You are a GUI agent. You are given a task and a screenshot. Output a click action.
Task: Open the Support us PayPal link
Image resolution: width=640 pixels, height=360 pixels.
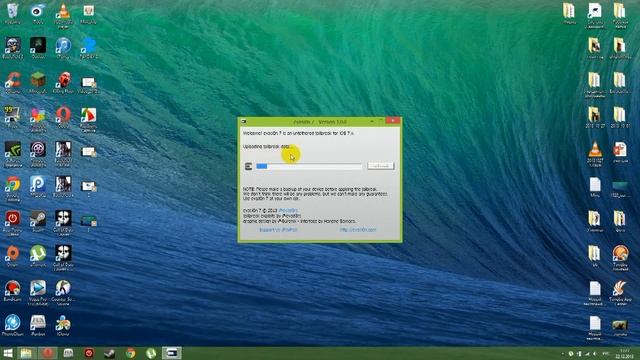(278, 230)
